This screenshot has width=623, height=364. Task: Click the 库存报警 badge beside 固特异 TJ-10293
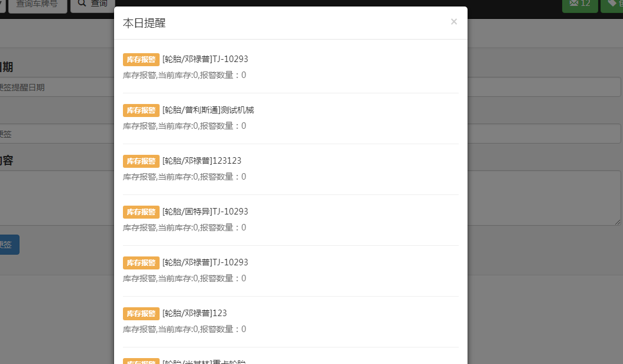click(x=141, y=212)
